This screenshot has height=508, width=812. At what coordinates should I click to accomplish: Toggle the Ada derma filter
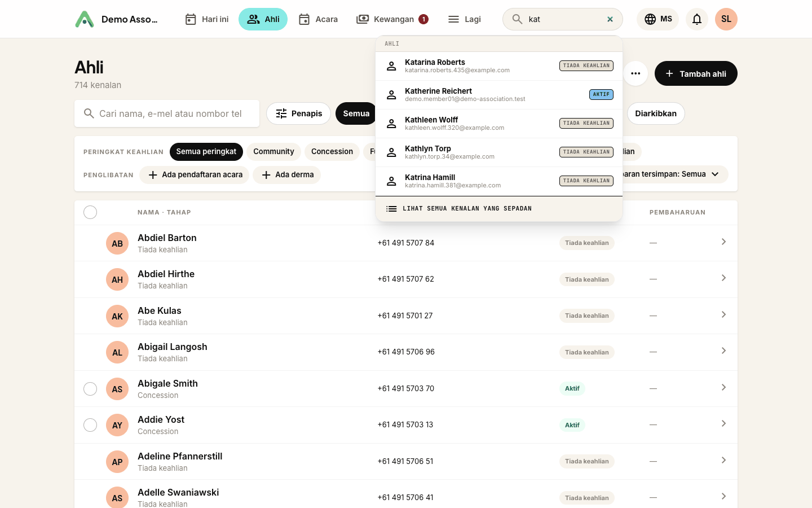[287, 175]
